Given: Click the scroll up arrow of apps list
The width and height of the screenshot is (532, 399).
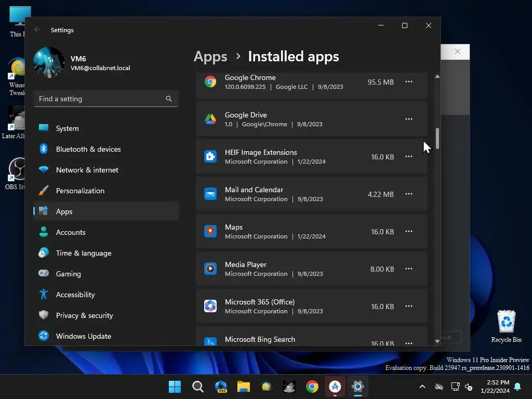Looking at the screenshot, I should [437, 77].
